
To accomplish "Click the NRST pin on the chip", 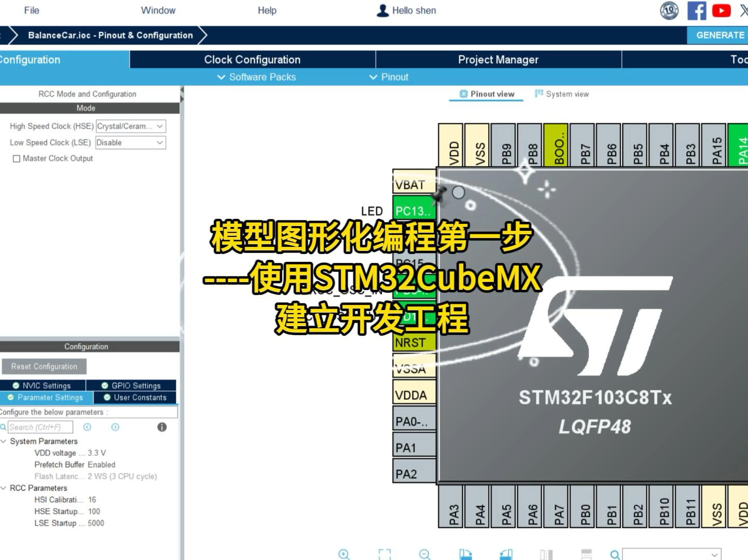I will tap(413, 342).
